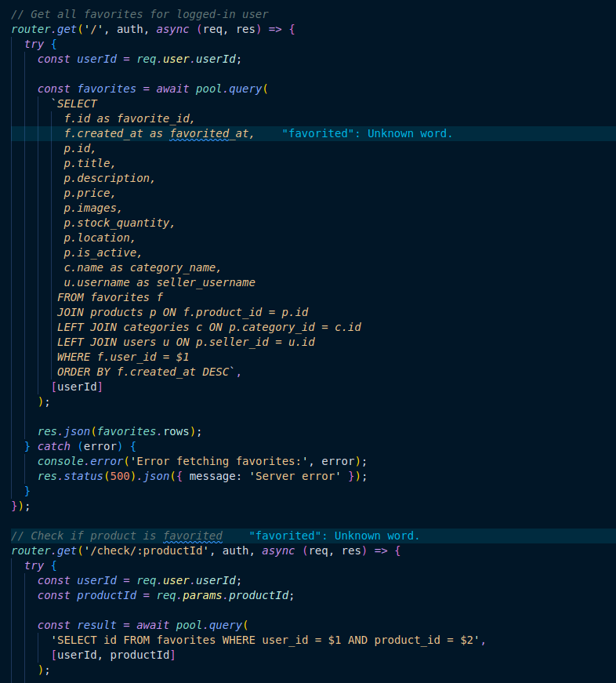Click the res.json(favorites.rows) statement
The height and width of the screenshot is (683, 616).
coord(120,431)
